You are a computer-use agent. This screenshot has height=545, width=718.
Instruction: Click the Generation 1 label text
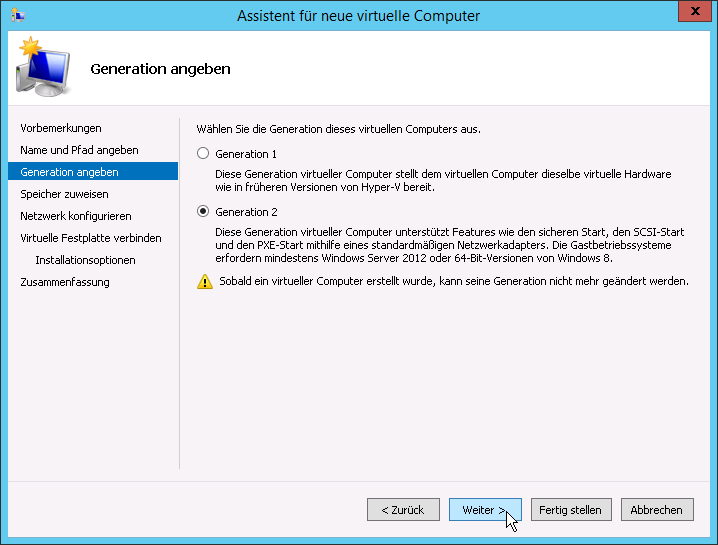(x=246, y=154)
